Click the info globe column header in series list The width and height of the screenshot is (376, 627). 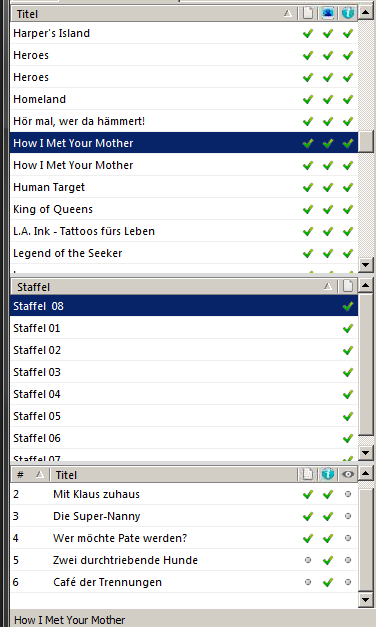pyautogui.click(x=348, y=14)
